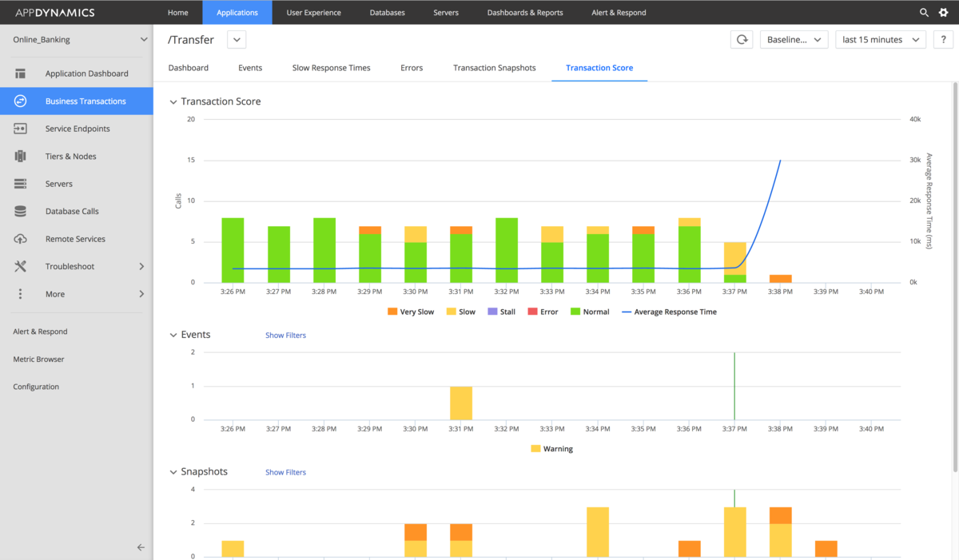Expand the Troubleshoot submenu chevron

pos(141,267)
